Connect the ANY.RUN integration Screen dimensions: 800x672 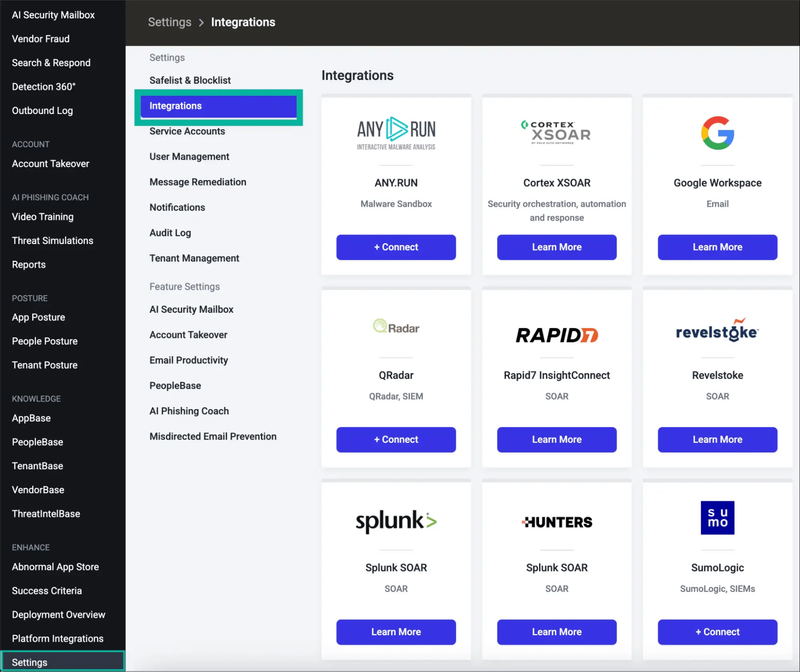pyautogui.click(x=396, y=247)
